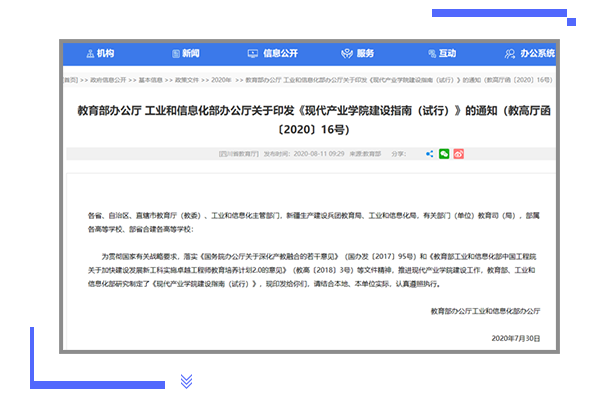Click the 服务 hands icon
Screen dimensions: 595x397
[347, 54]
